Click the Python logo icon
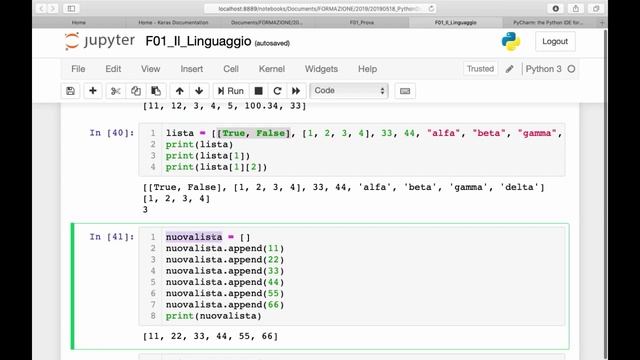640x360 pixels. point(511,41)
